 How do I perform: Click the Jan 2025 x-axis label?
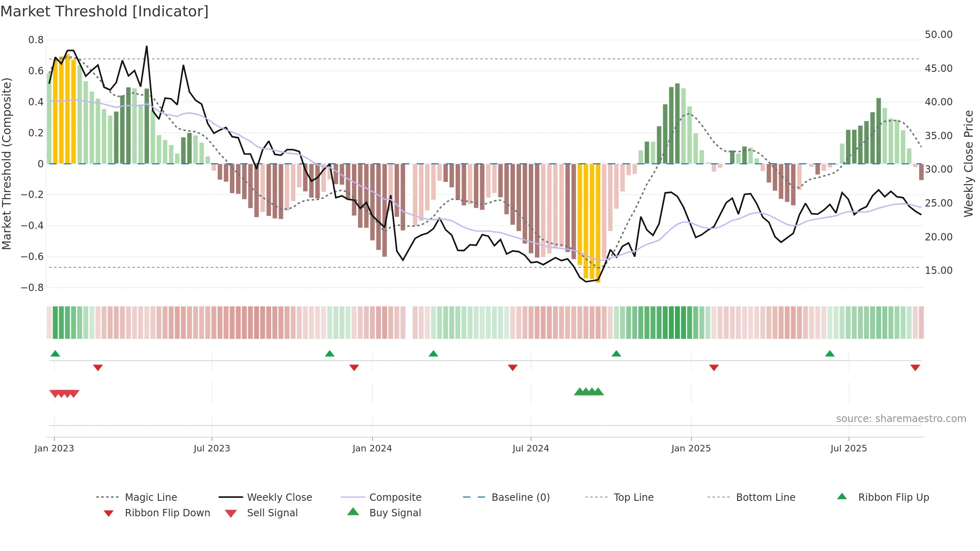point(691,449)
